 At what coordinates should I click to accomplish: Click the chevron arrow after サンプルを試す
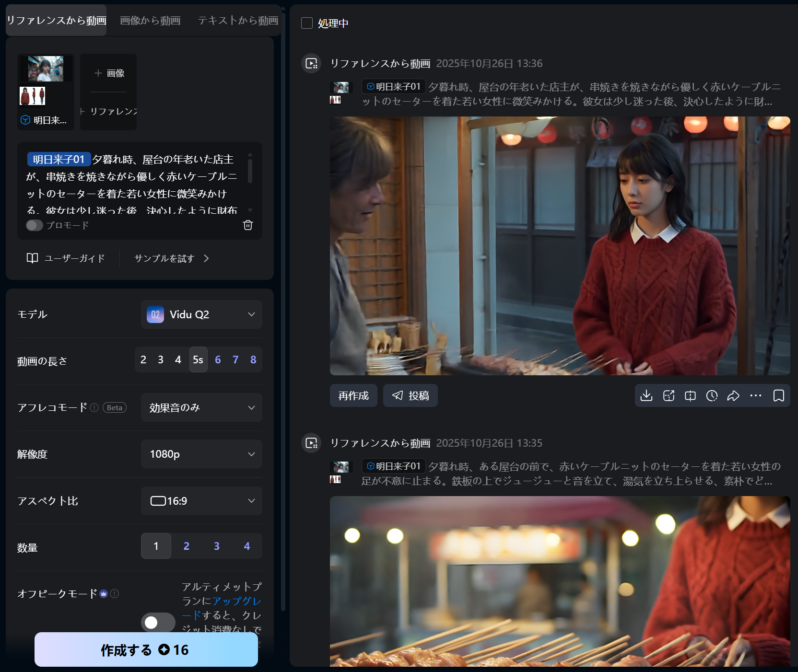pyautogui.click(x=206, y=258)
